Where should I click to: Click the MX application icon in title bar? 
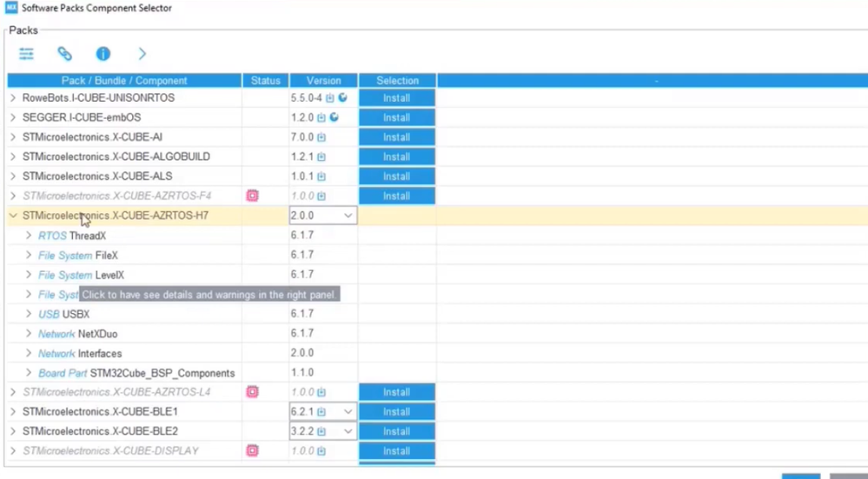pos(11,8)
